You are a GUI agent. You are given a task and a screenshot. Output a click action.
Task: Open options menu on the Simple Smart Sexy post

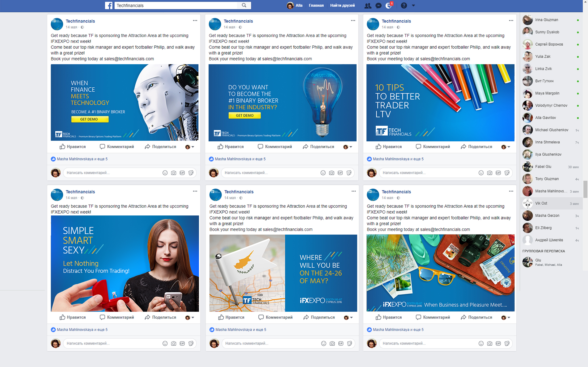(195, 191)
